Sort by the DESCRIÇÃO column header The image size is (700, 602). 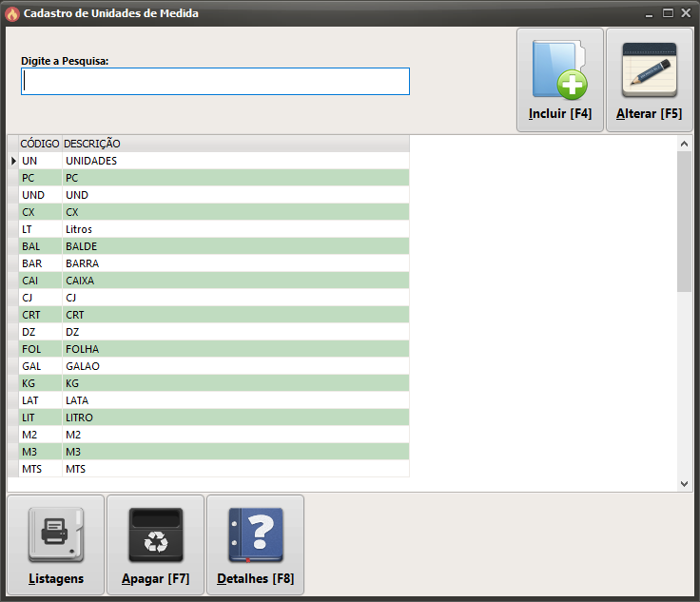pos(92,144)
